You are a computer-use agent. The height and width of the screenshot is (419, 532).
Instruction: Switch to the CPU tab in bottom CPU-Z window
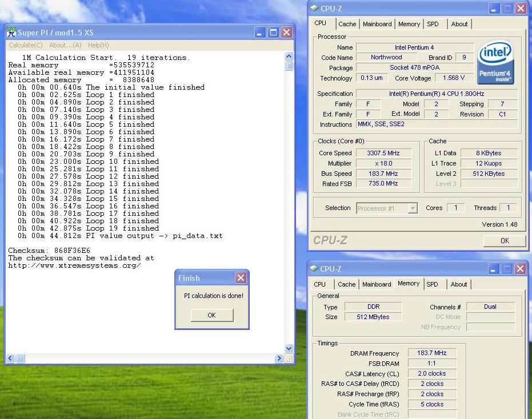pyautogui.click(x=319, y=284)
